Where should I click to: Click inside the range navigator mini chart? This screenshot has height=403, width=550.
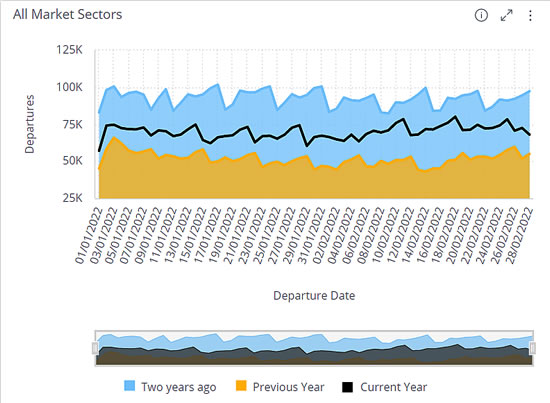click(x=314, y=348)
